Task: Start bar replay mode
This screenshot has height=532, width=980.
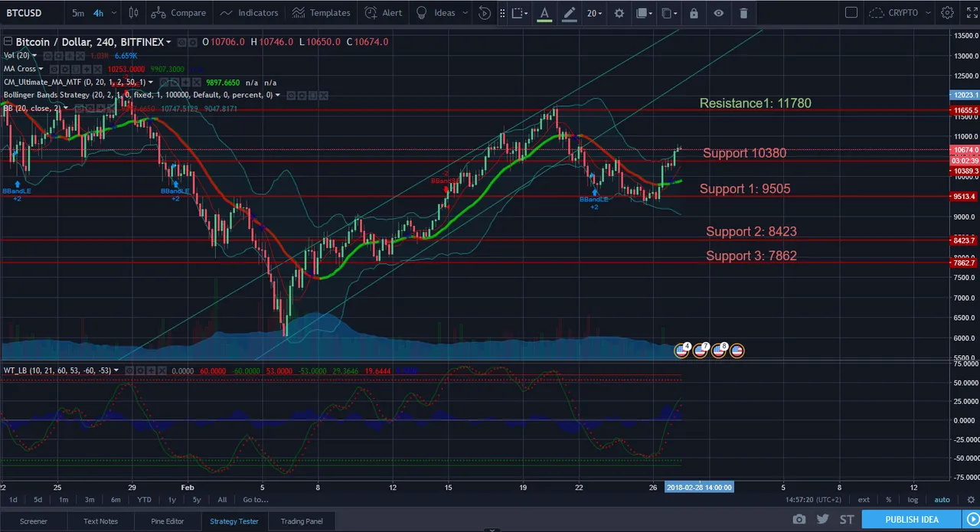Action: (485, 13)
